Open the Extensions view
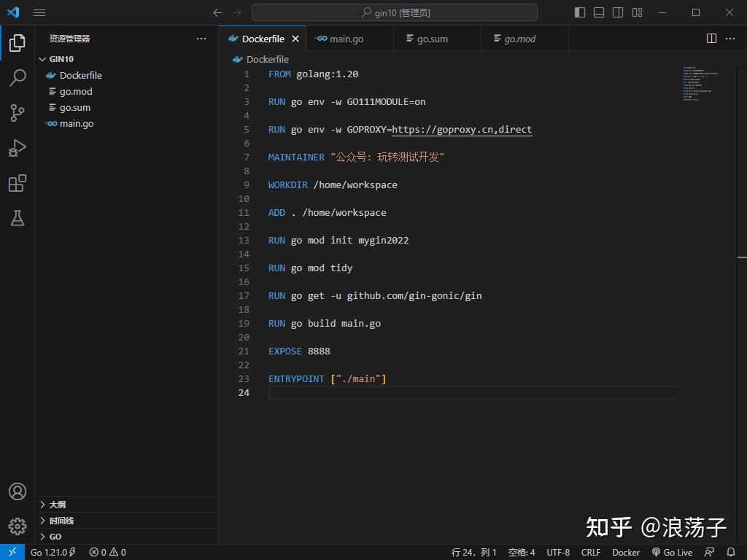Image resolution: width=747 pixels, height=560 pixels. pyautogui.click(x=17, y=183)
